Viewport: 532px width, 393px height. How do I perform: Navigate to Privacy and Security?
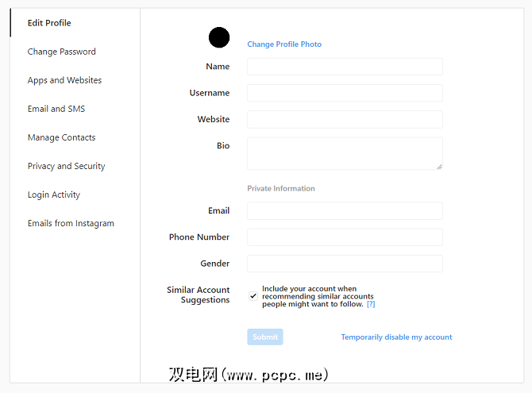click(x=66, y=166)
